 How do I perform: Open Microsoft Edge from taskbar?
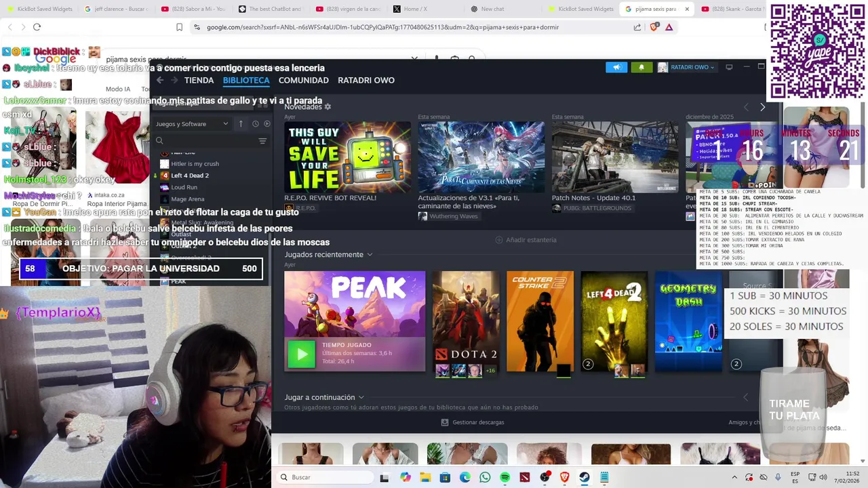465,477
